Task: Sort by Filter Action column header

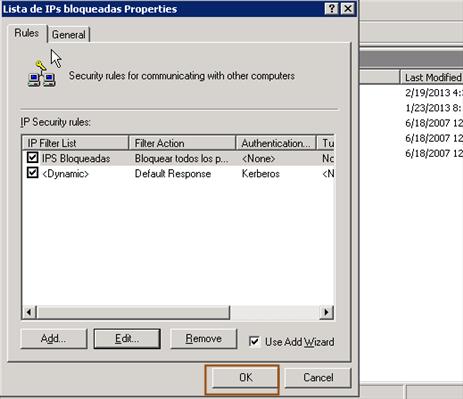Action: pyautogui.click(x=182, y=143)
